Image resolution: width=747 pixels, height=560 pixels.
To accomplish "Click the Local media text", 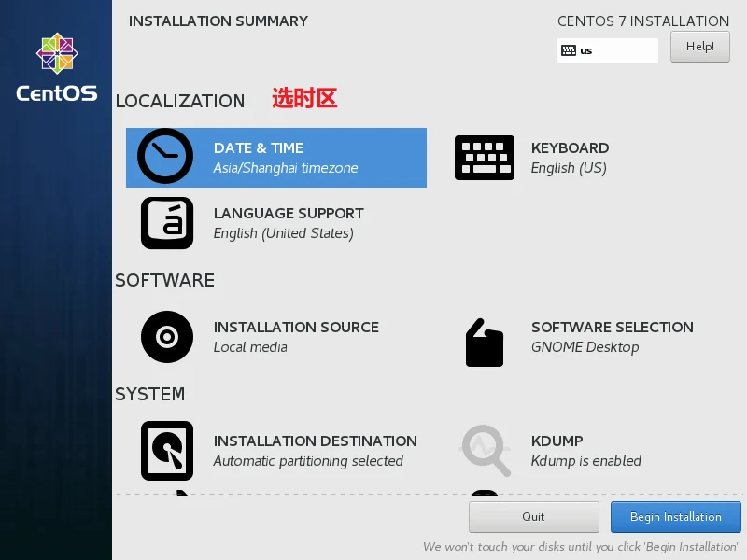I will [x=250, y=347].
